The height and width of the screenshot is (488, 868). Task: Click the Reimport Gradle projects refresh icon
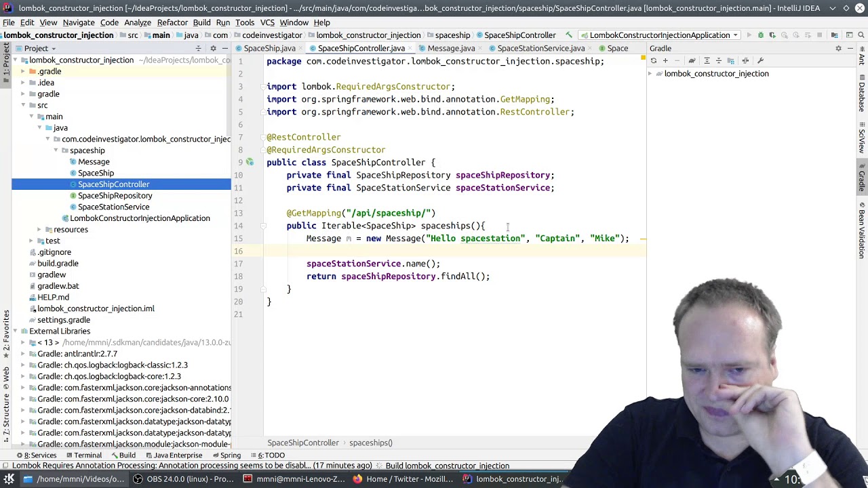click(x=654, y=61)
